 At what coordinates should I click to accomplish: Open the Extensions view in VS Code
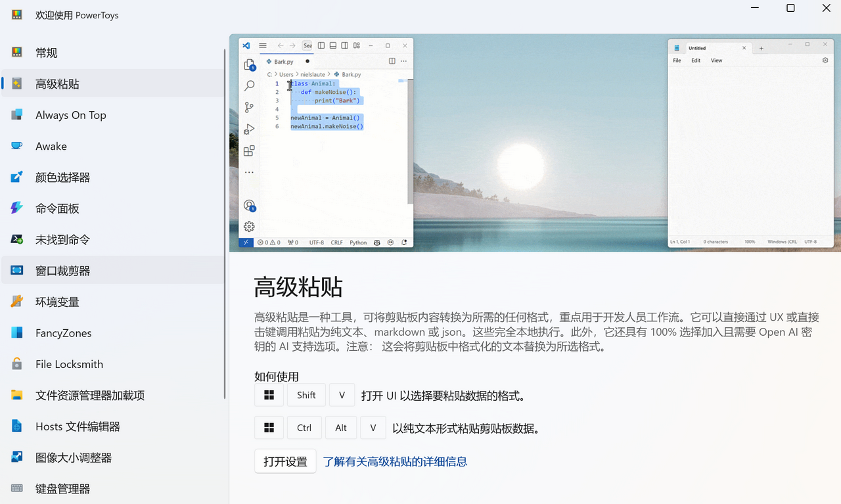click(x=250, y=150)
